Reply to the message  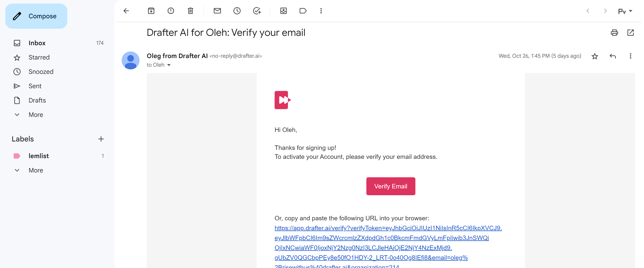613,56
